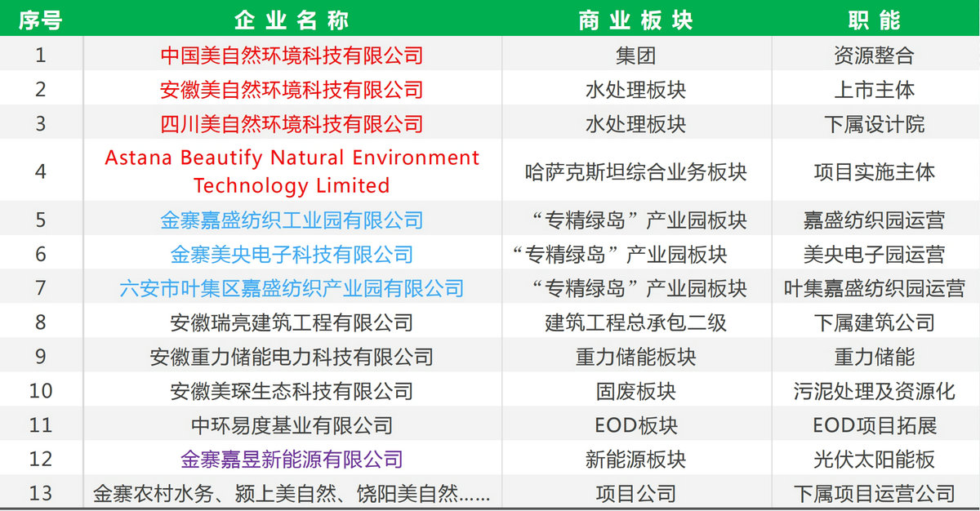
Task: Click purple company name 金寨嘉昱新能源有限公司
Action: [292, 459]
